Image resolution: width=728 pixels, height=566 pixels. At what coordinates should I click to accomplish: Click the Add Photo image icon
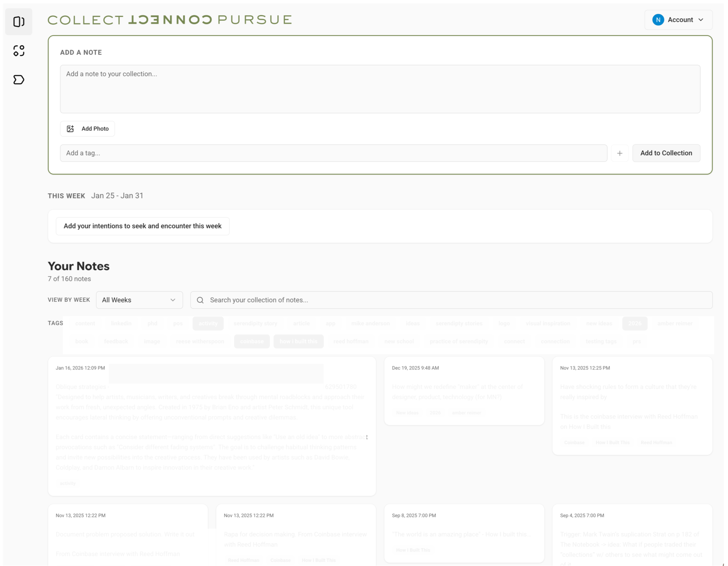[x=70, y=129]
